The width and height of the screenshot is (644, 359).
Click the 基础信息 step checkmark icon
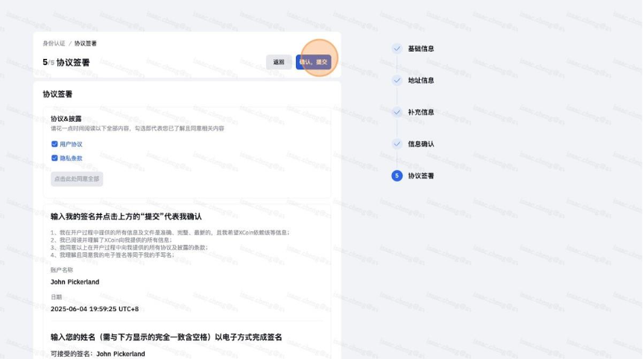pos(397,49)
